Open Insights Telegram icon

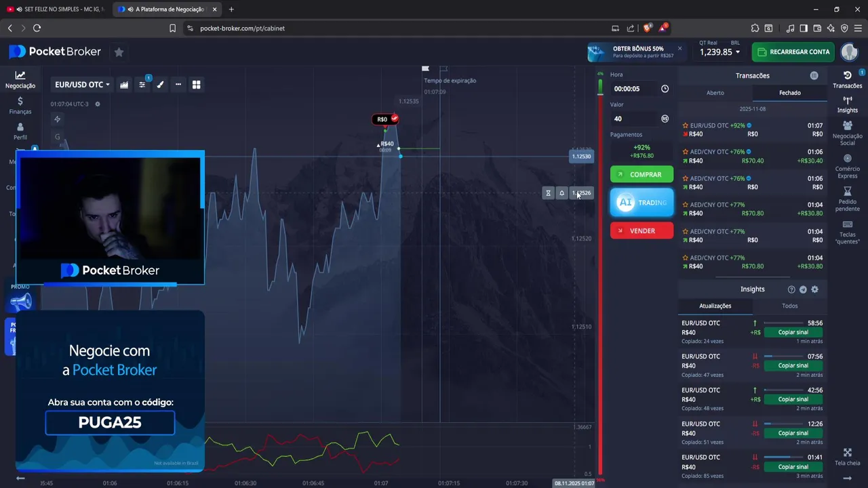(x=803, y=289)
